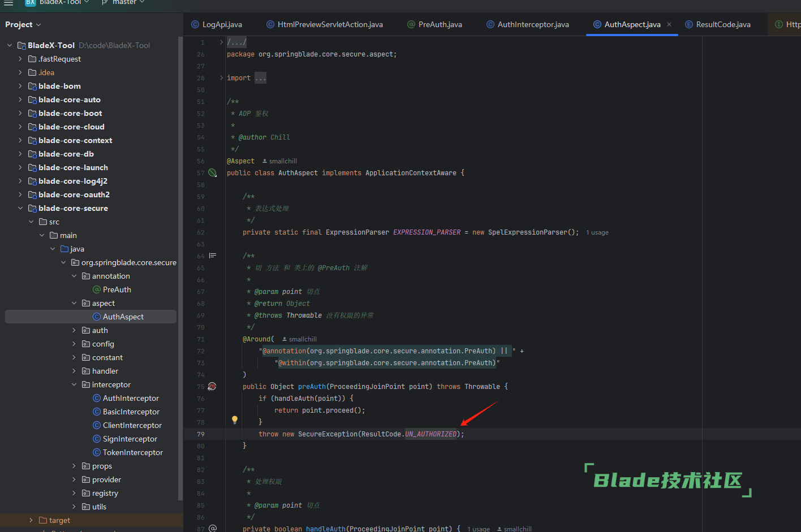Select the org.springblade.core.secure package
Screen dimensions: 801x532
(x=129, y=262)
